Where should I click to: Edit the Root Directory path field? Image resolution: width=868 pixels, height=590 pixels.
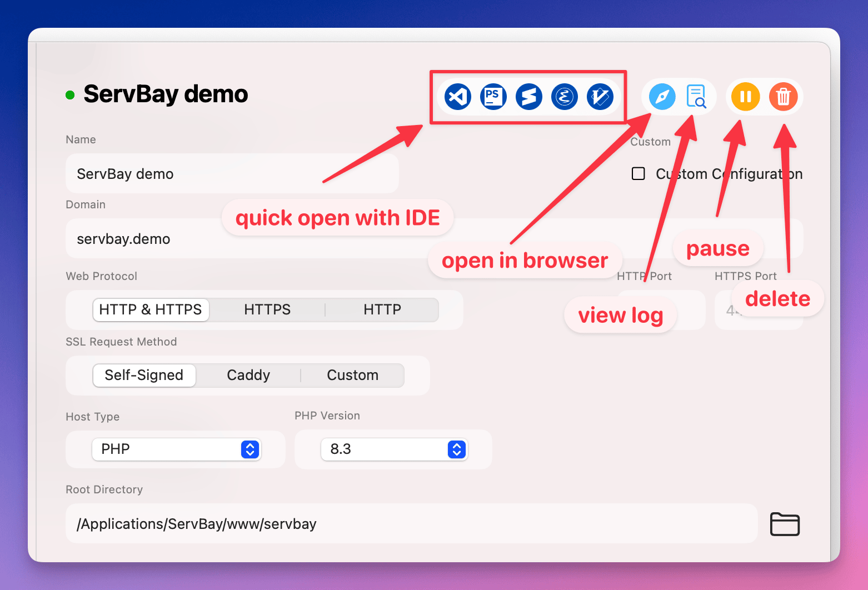pos(412,524)
